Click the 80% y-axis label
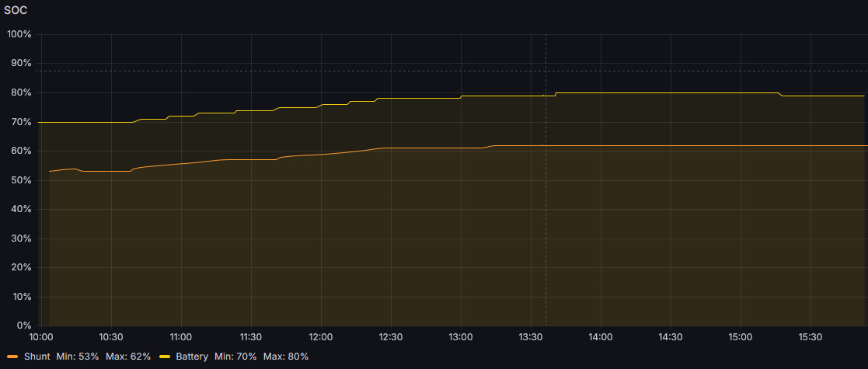868x369 pixels. click(x=22, y=93)
